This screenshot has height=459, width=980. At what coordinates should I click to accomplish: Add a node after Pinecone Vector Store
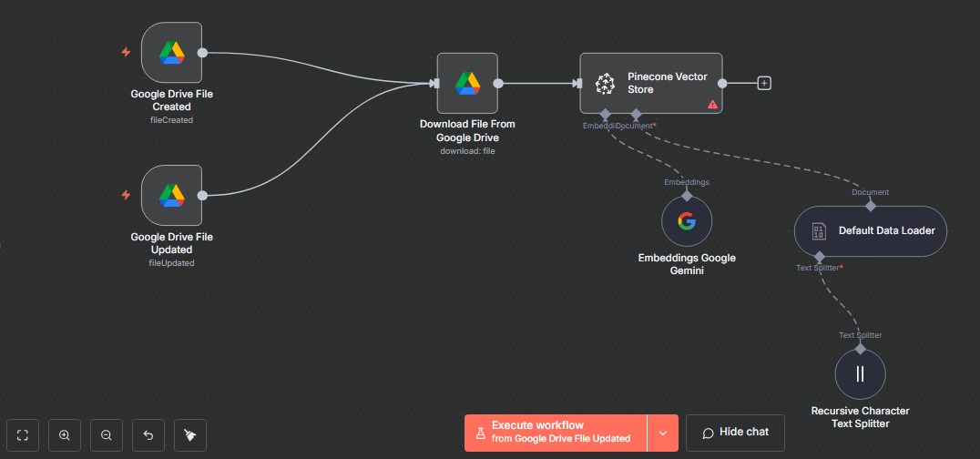point(764,83)
